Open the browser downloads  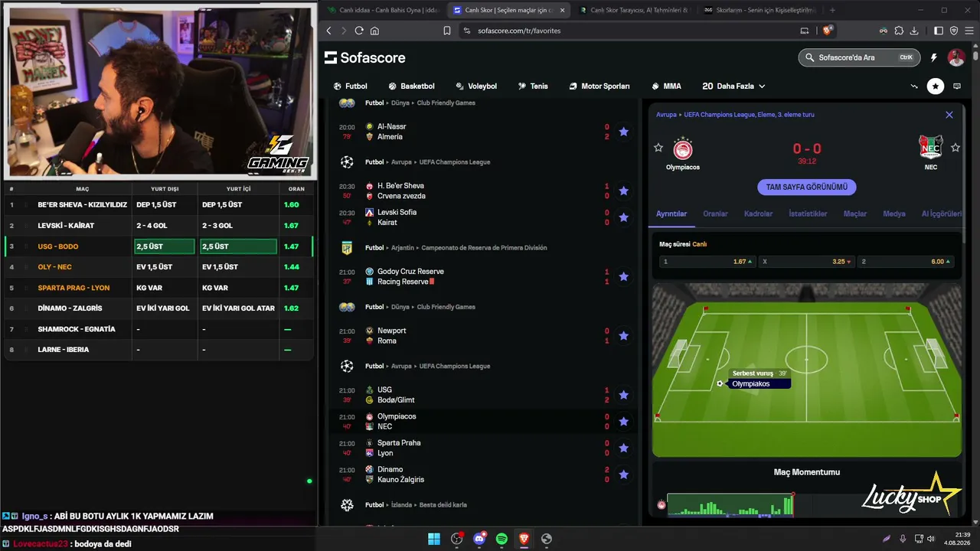[x=915, y=31]
